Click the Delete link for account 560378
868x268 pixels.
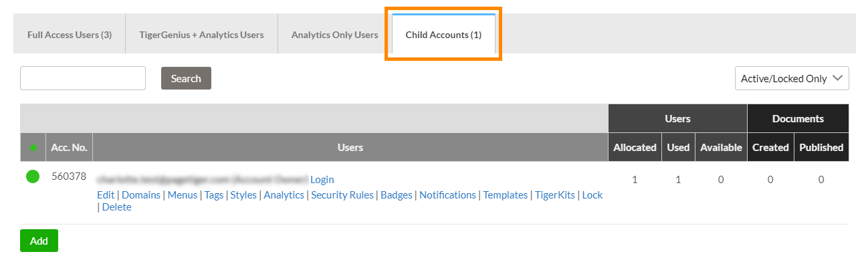117,207
